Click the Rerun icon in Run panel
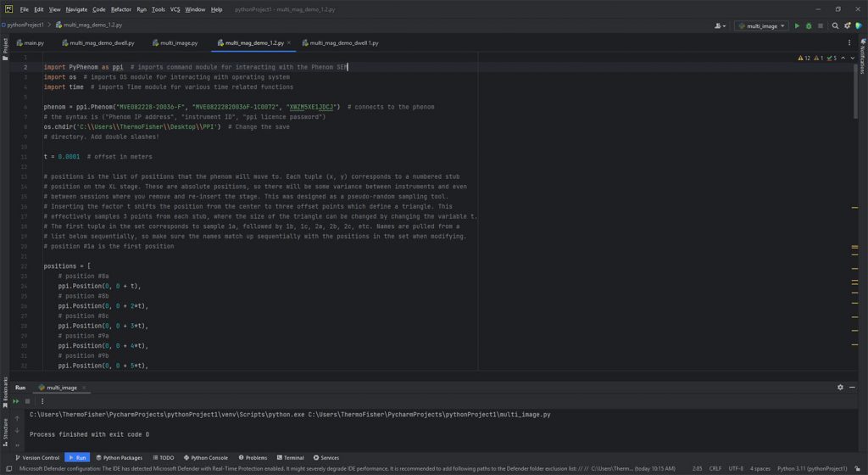This screenshot has height=475, width=868. (16, 401)
